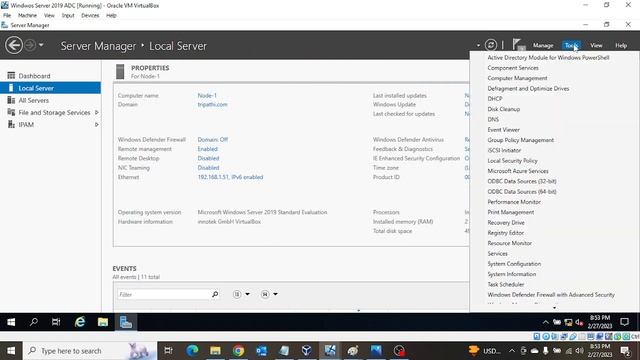
Task: Click the filter search magnifier icon
Action: pos(215,294)
